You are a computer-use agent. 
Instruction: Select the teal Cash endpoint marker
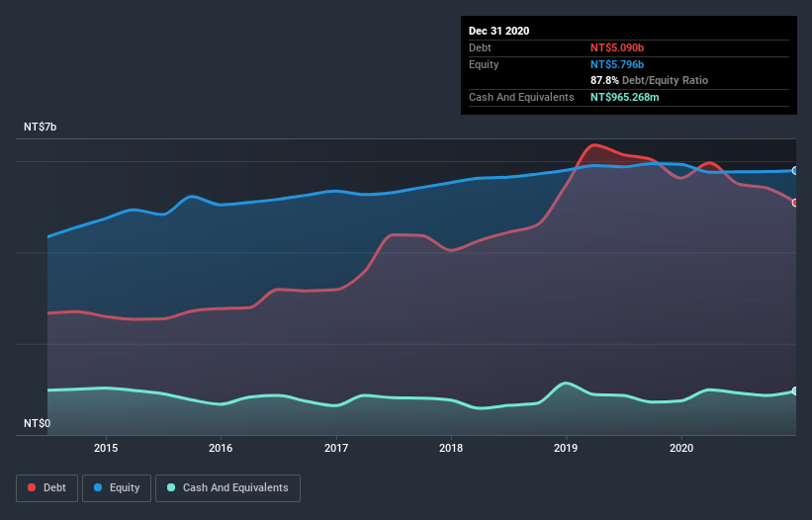[795, 391]
